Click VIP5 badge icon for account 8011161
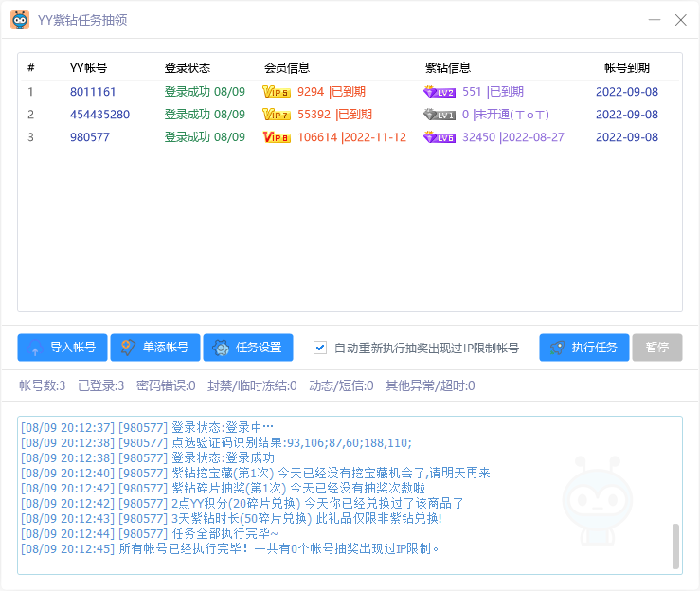 (x=277, y=92)
